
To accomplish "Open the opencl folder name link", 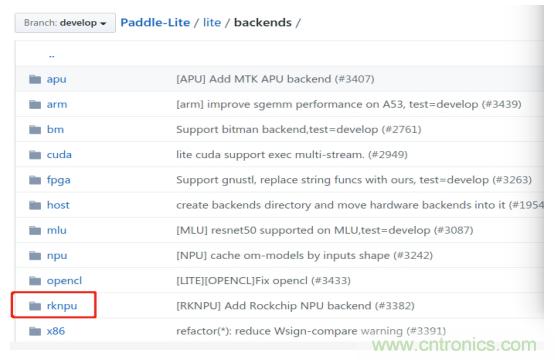I will 64,281.
